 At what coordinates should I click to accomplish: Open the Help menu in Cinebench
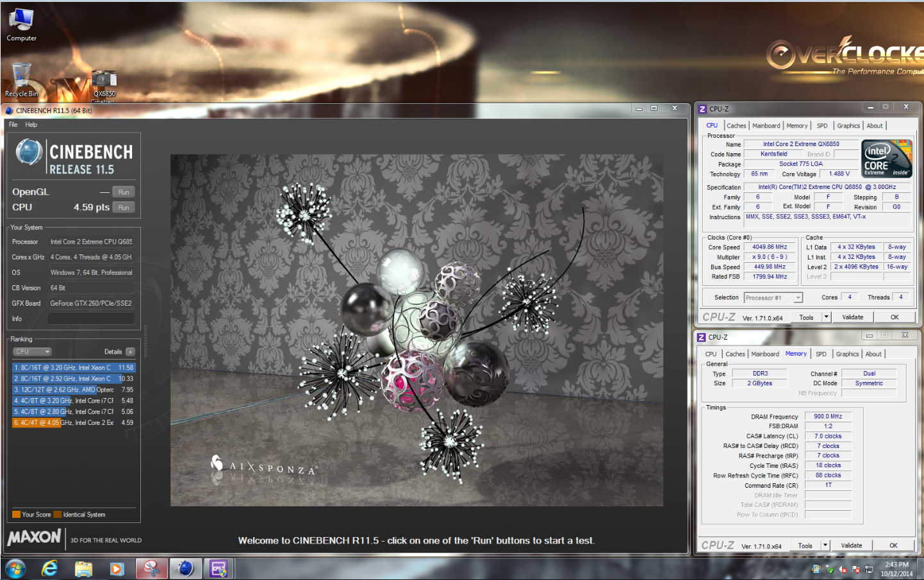pyautogui.click(x=31, y=125)
